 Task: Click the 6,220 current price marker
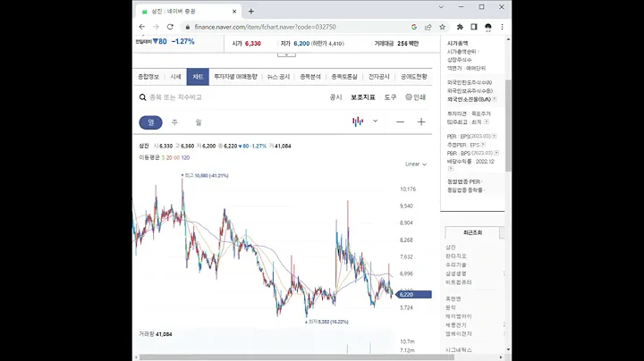click(413, 295)
